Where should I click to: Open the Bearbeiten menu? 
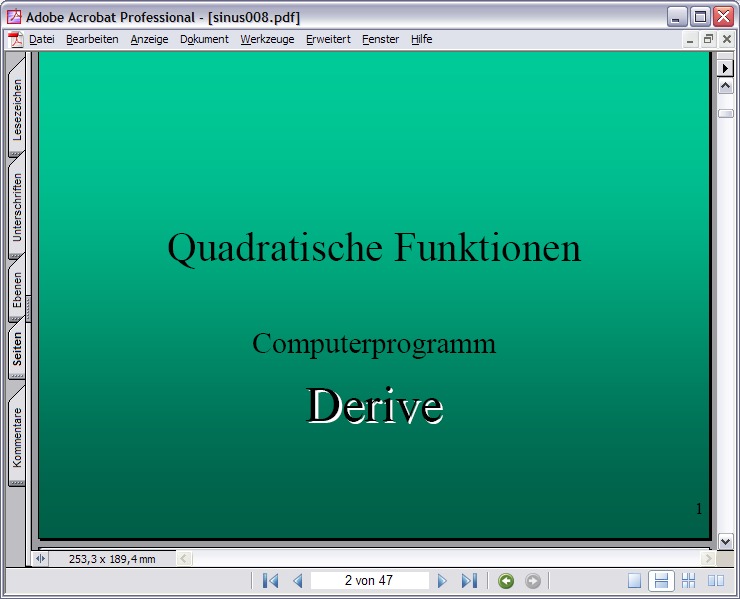point(92,39)
